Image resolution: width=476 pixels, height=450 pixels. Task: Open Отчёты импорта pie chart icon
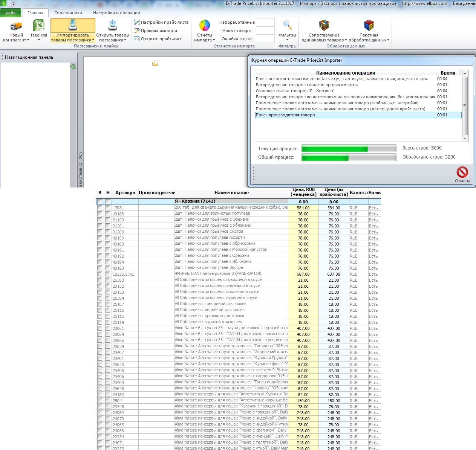[x=204, y=25]
